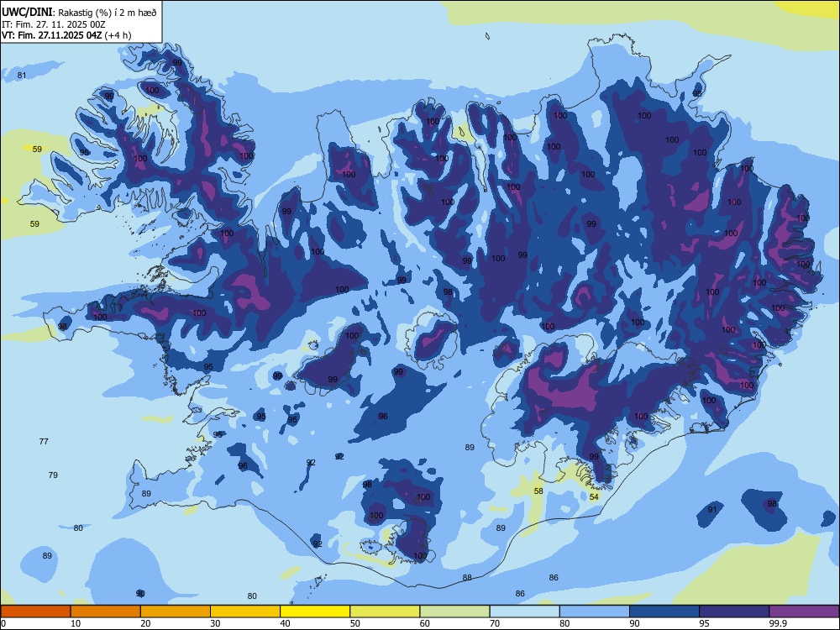840x630 pixels.
Task: Click the '10' legend tick label
Action: pos(76,623)
